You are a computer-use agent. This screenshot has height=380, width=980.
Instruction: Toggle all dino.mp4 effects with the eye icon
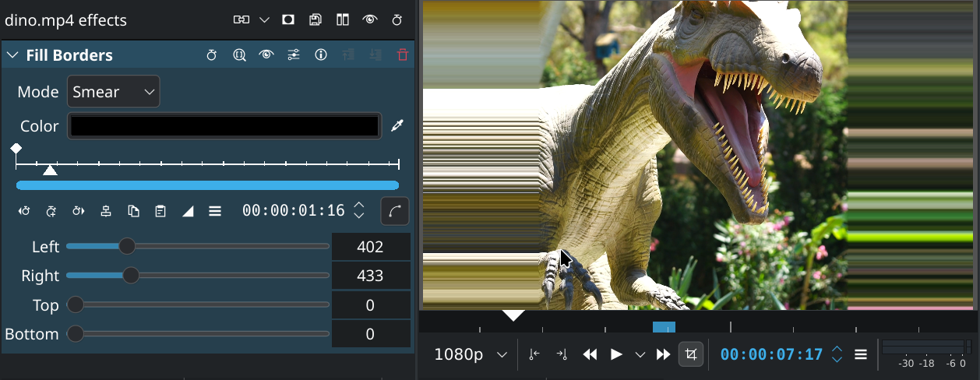click(x=369, y=20)
